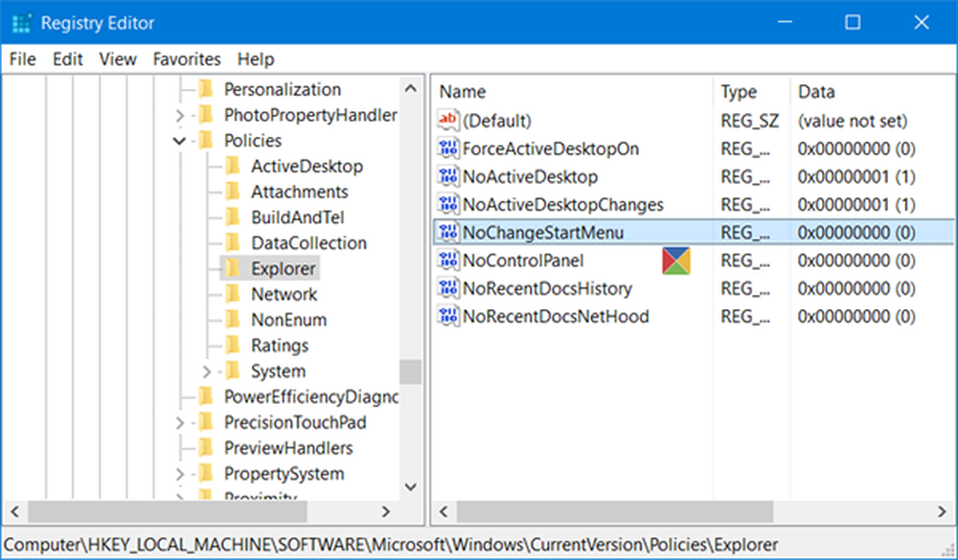Viewport: 958px width, 560px height.
Task: Click right arrow of tree horizontal scrollbar
Action: coord(385,511)
